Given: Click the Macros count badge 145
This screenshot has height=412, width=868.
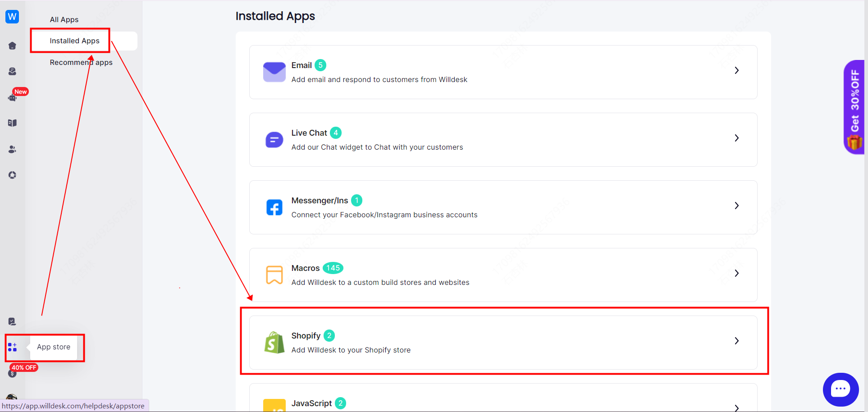Looking at the screenshot, I should tap(333, 268).
